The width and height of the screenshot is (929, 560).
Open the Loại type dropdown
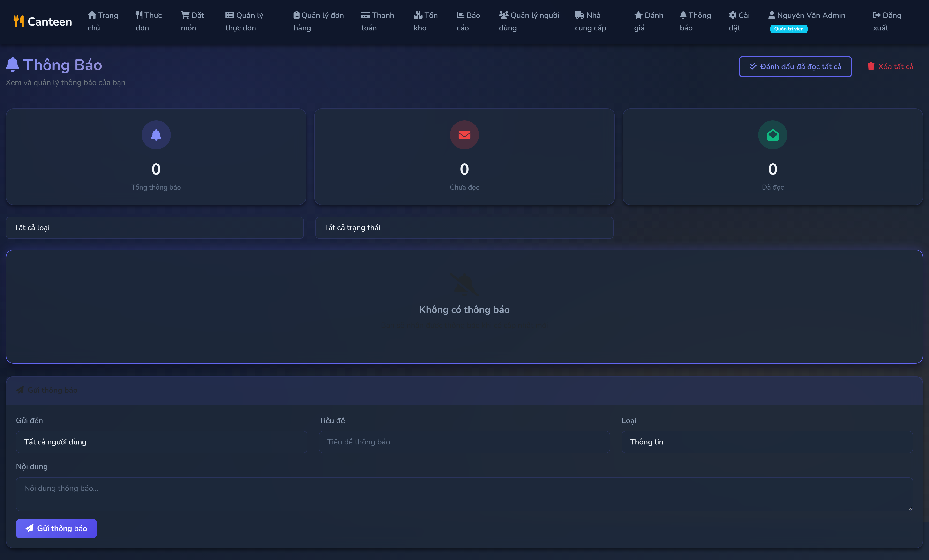767,442
